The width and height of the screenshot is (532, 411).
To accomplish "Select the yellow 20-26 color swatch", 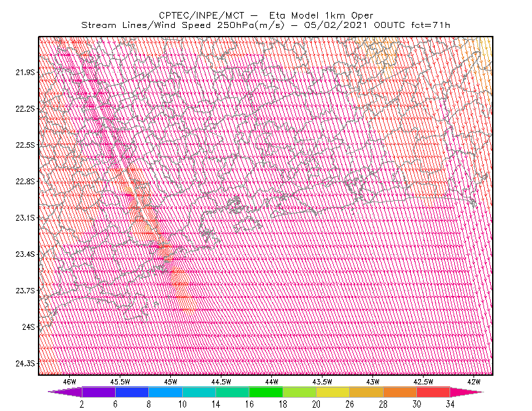I will point(333,392).
